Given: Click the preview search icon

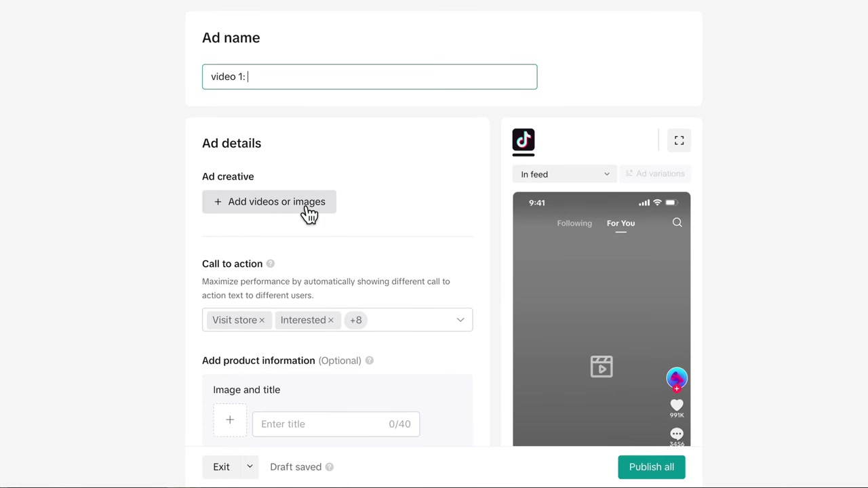Looking at the screenshot, I should (677, 222).
